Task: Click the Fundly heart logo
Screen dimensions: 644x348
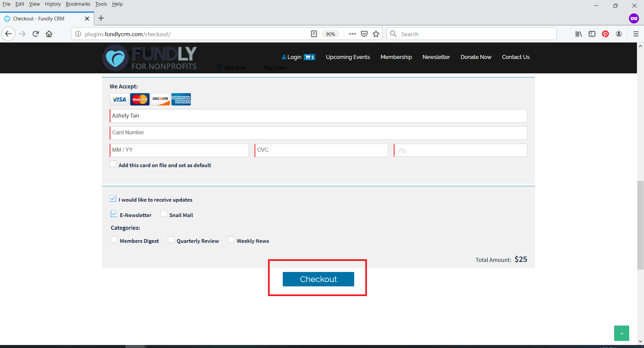Action: 115,58
